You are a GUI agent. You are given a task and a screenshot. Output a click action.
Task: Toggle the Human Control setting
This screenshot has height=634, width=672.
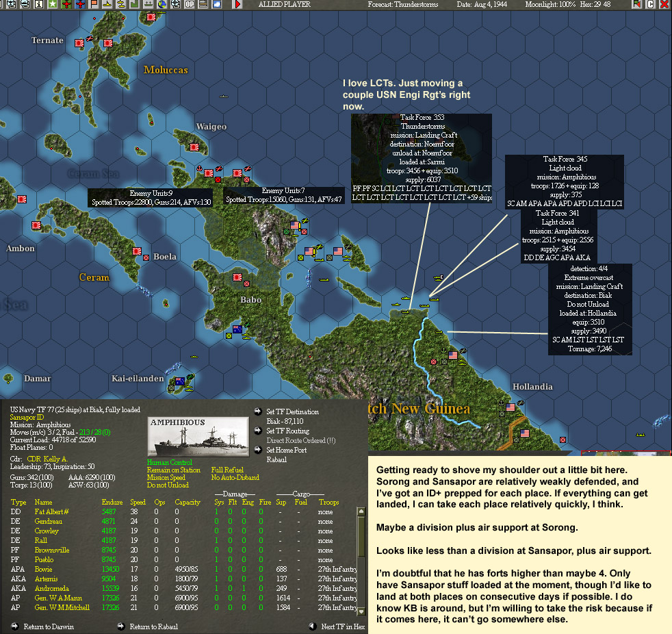coord(169,462)
